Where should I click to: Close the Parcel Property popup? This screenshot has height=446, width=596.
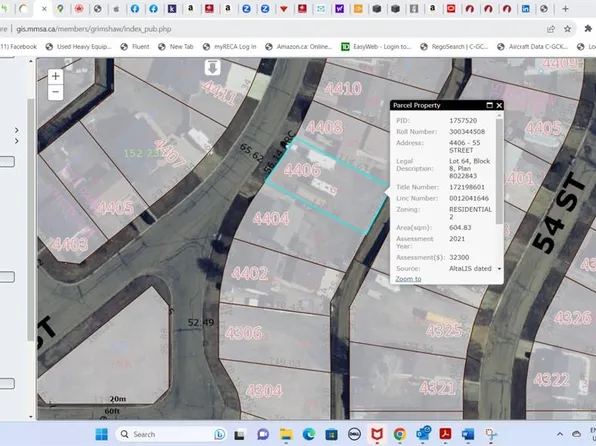pyautogui.click(x=499, y=105)
